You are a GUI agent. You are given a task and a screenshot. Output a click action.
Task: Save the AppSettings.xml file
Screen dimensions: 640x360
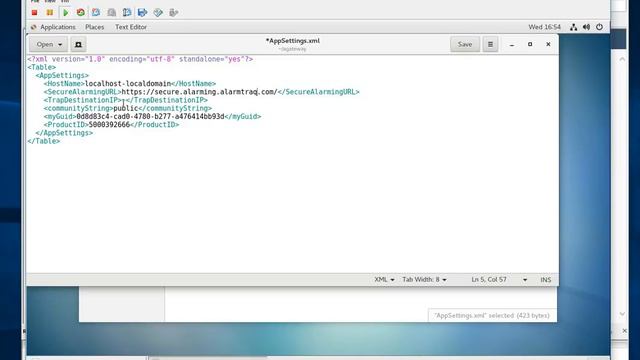465,44
